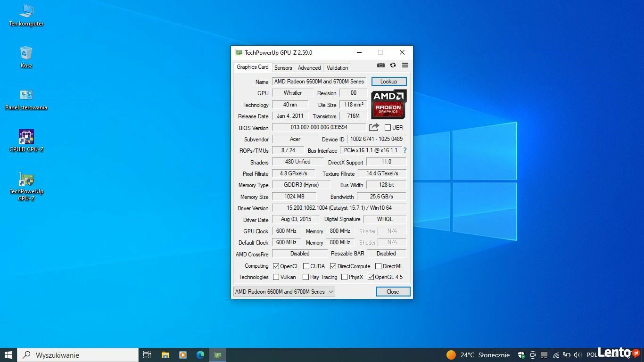Click the Whistler GPU value
The image size is (644, 362).
tap(293, 93)
